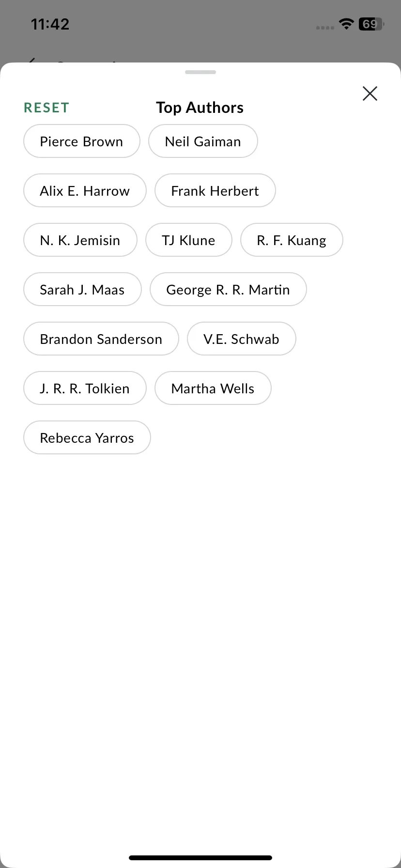
Task: Select Frank Herbert from top authors
Action: (215, 190)
